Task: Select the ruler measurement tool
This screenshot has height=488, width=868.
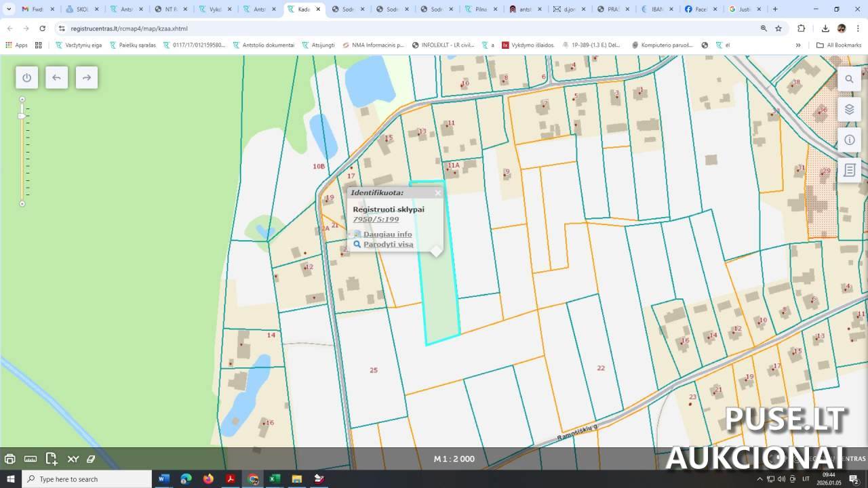Action: 31,459
